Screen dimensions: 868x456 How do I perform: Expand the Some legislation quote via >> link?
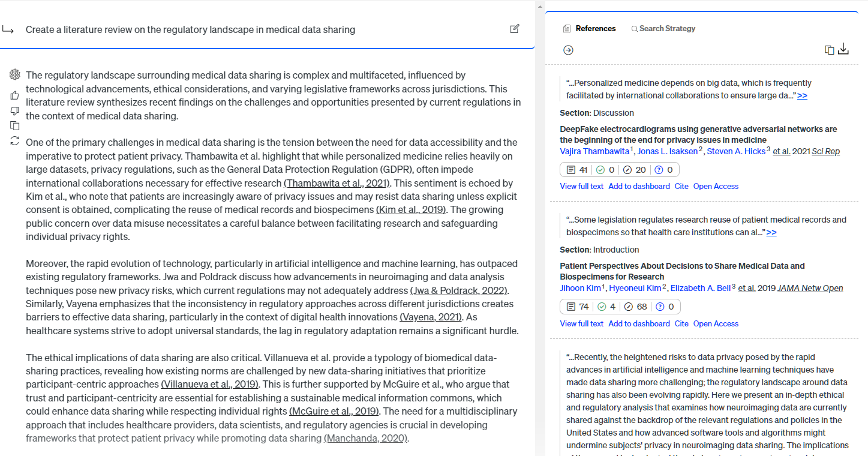click(771, 232)
